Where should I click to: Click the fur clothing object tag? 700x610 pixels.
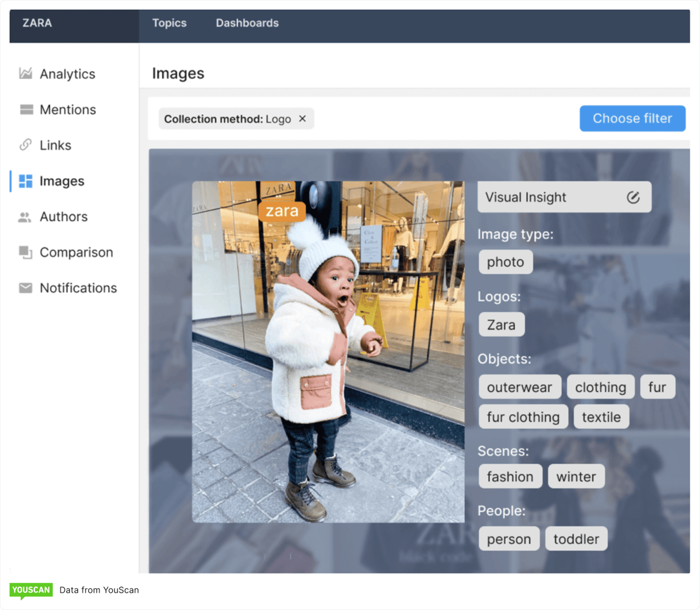pyautogui.click(x=523, y=417)
